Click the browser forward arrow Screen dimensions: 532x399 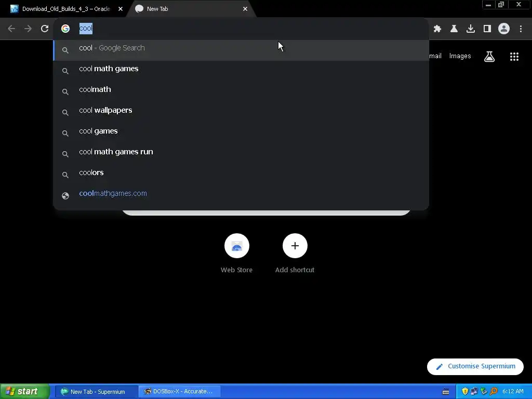[x=28, y=29]
